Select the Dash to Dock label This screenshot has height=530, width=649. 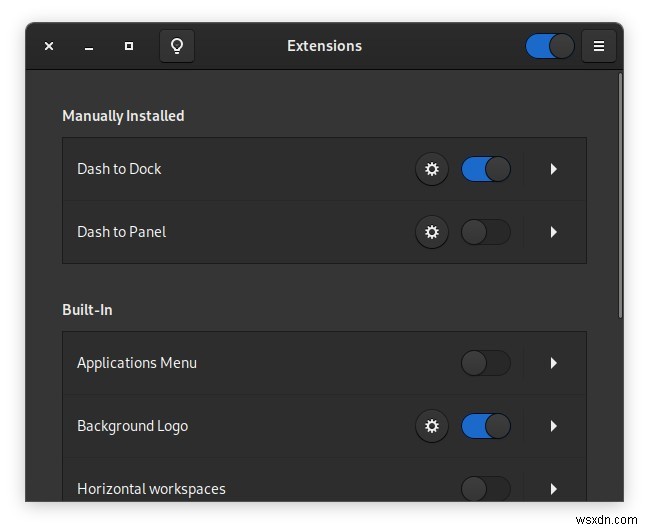coord(119,169)
